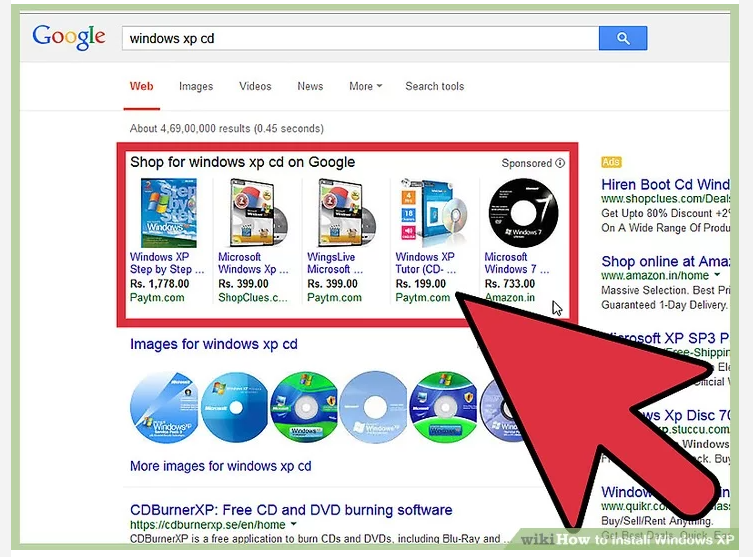The image size is (753, 557).
Task: Open Microsoft Windows 7 disc product image
Action: [x=516, y=212]
